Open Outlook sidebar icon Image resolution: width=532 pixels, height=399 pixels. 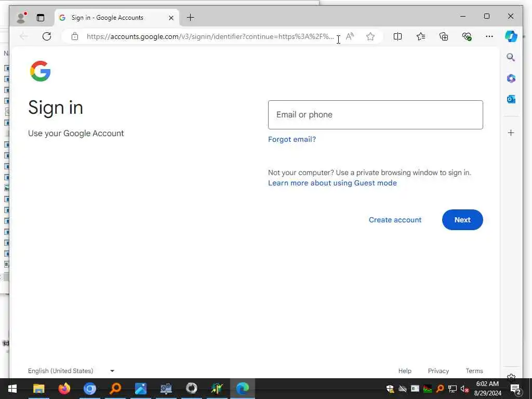511,99
